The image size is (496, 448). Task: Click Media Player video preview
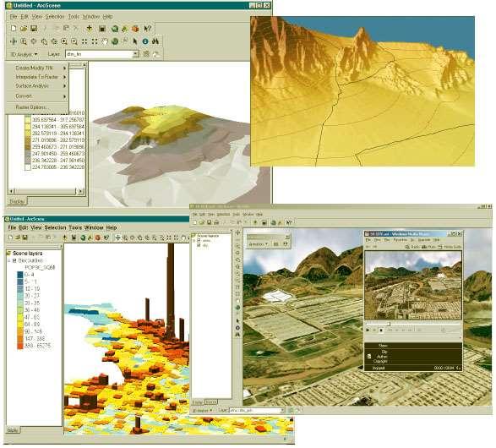(x=413, y=285)
